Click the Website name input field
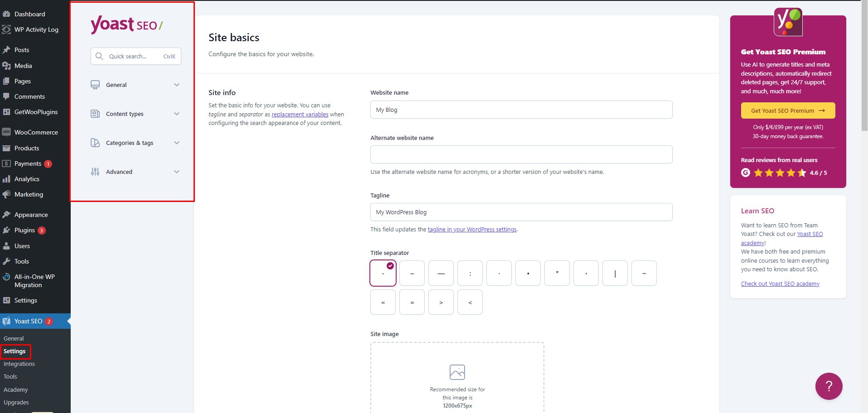 pos(521,110)
